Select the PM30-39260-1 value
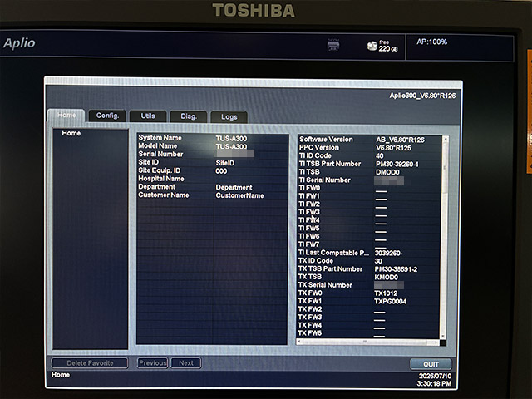The width and height of the screenshot is (532, 399). (x=397, y=165)
